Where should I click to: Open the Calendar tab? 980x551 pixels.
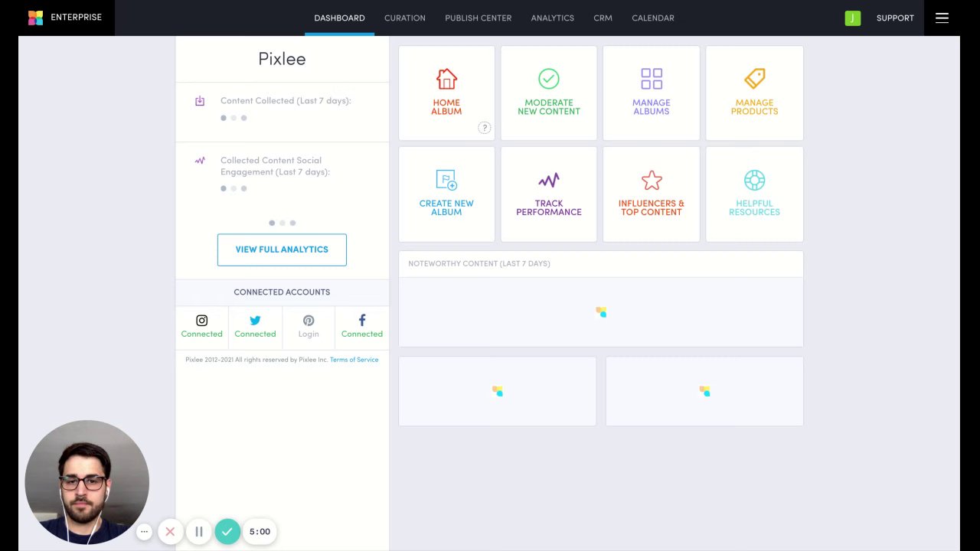[653, 18]
